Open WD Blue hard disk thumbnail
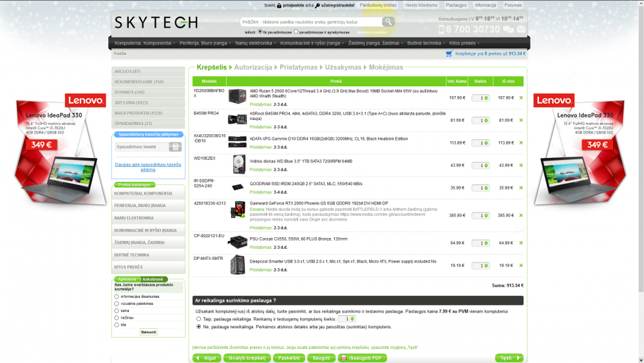Screen dimensions: 644x363 click(239, 164)
